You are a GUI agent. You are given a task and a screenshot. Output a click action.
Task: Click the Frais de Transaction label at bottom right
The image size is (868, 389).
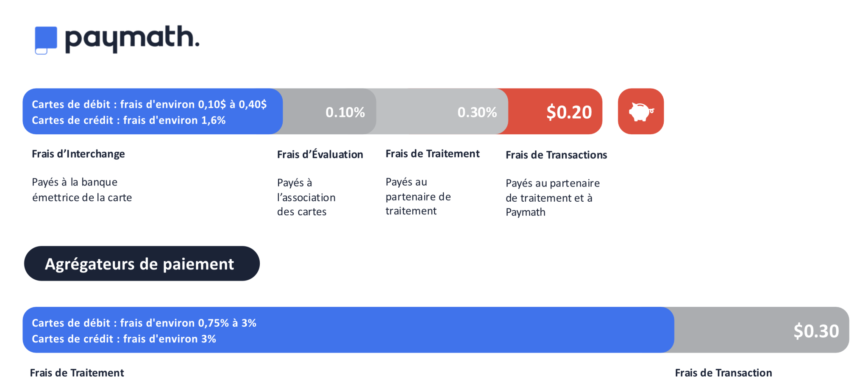[723, 373]
